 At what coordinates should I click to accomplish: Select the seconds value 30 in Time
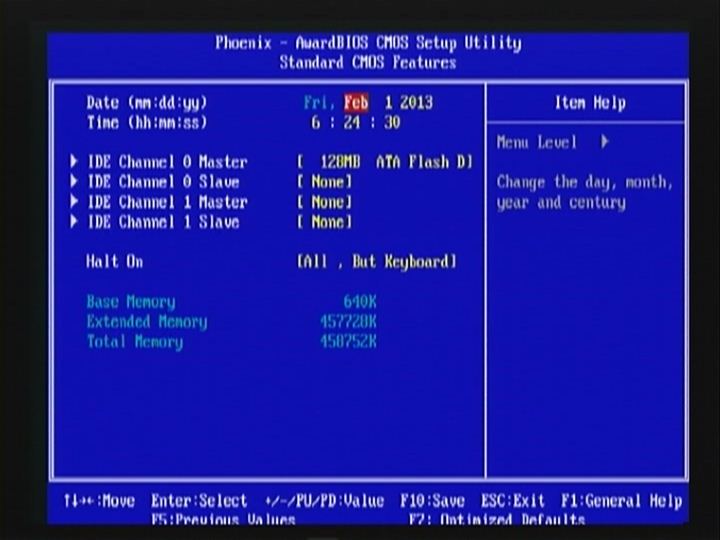click(x=392, y=123)
